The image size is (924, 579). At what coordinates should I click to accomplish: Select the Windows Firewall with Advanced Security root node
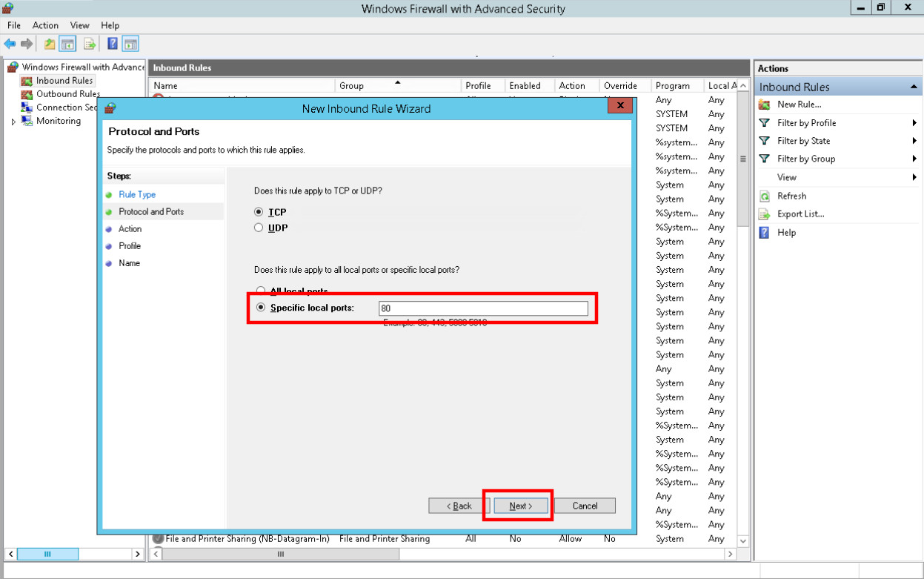[x=83, y=67]
